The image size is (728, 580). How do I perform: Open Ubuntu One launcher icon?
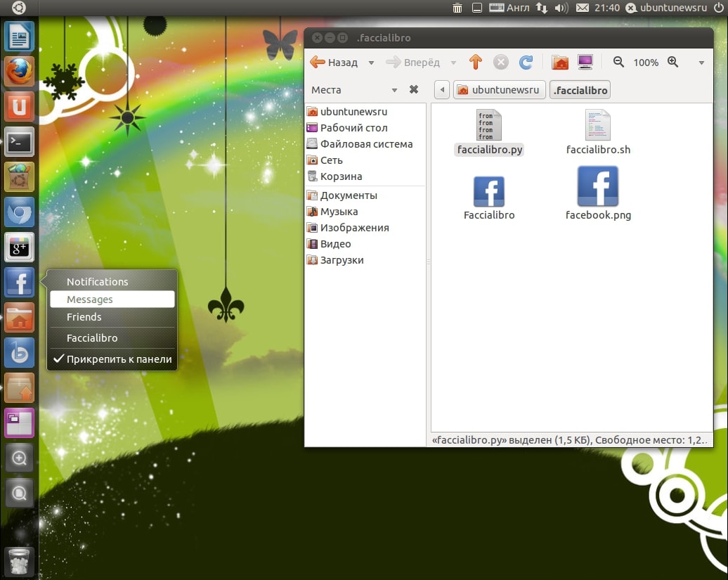tap(19, 107)
